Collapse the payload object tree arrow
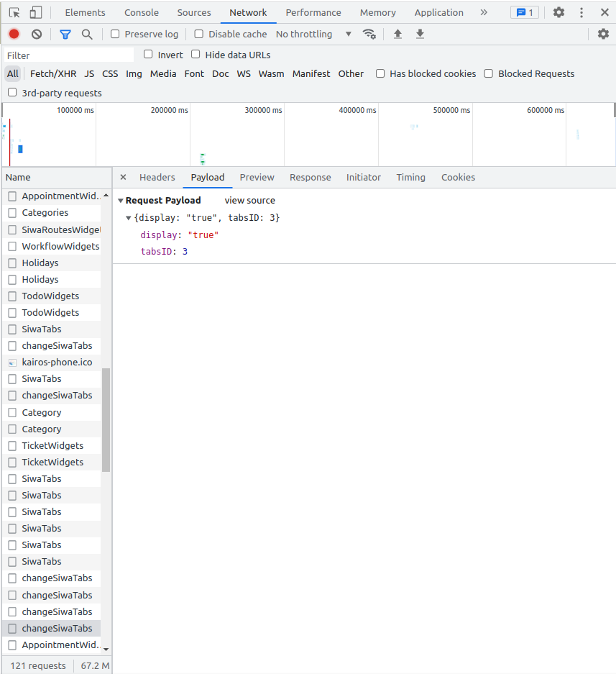 pos(128,218)
